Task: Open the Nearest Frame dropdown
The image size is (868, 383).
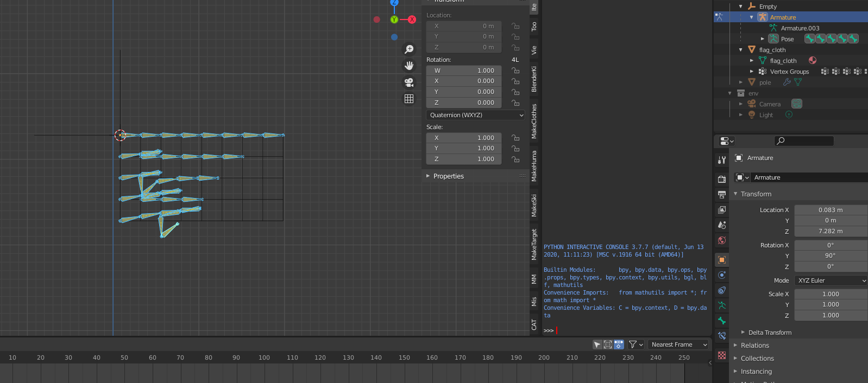Action: (679, 344)
